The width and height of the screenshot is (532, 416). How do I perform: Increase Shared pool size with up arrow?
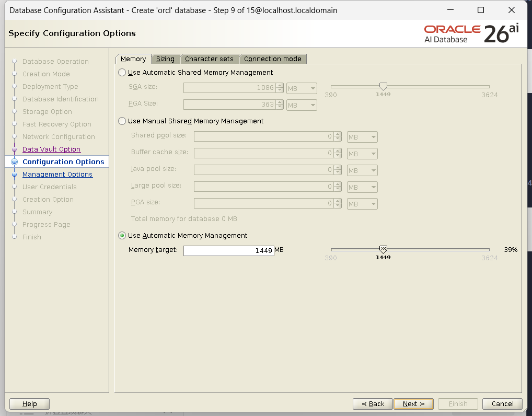pyautogui.click(x=338, y=134)
